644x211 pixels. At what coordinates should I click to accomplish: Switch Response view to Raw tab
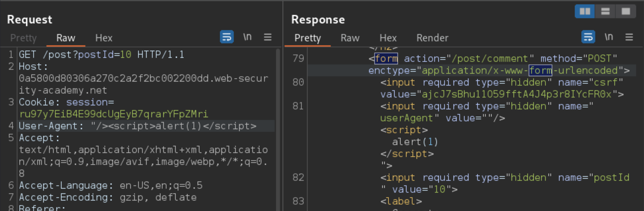coord(350,38)
